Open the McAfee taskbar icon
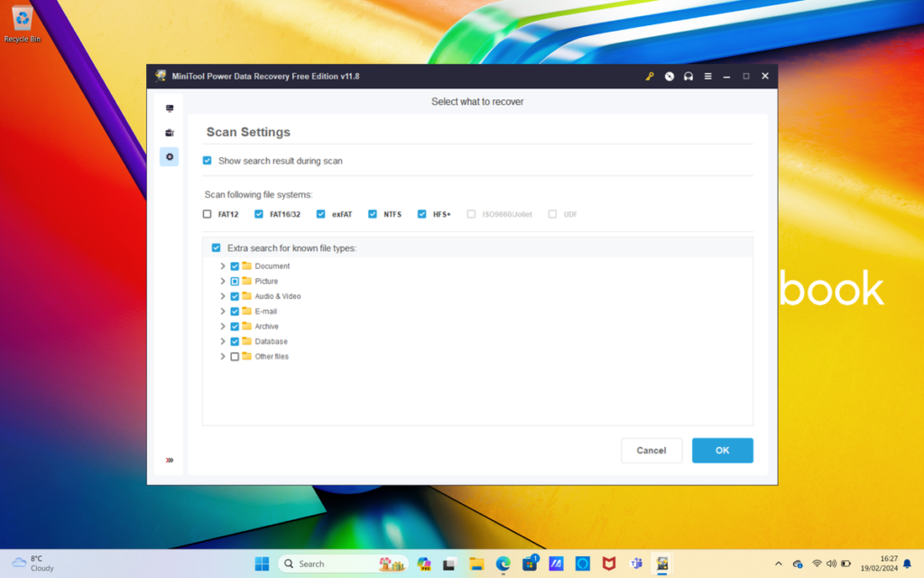Viewport: 924px width, 578px height. (609, 564)
